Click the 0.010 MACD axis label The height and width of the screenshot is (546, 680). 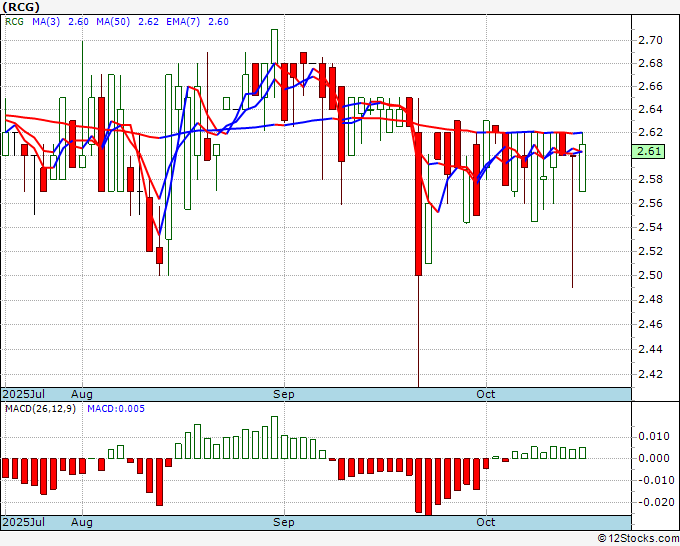coord(654,436)
